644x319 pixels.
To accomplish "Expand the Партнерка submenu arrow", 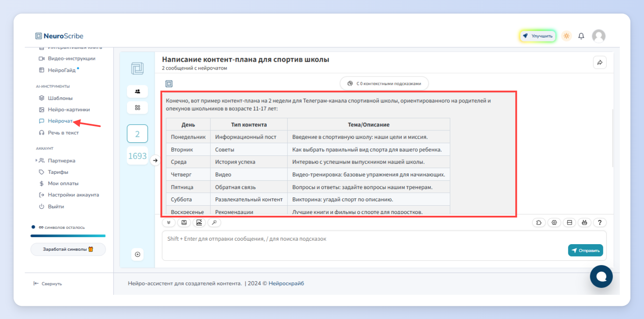I will coord(36,161).
